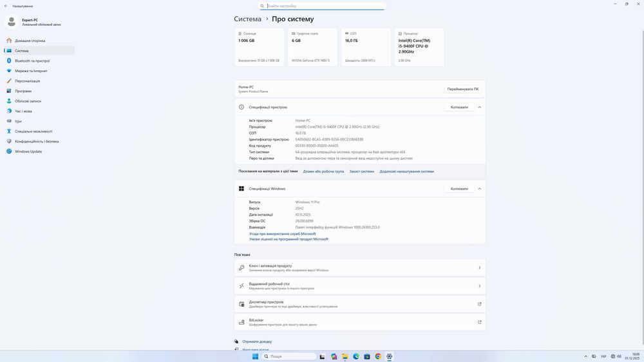Viewport: 644px width, 362px height.
Task: Open File Explorer from taskbar
Action: [345, 356]
